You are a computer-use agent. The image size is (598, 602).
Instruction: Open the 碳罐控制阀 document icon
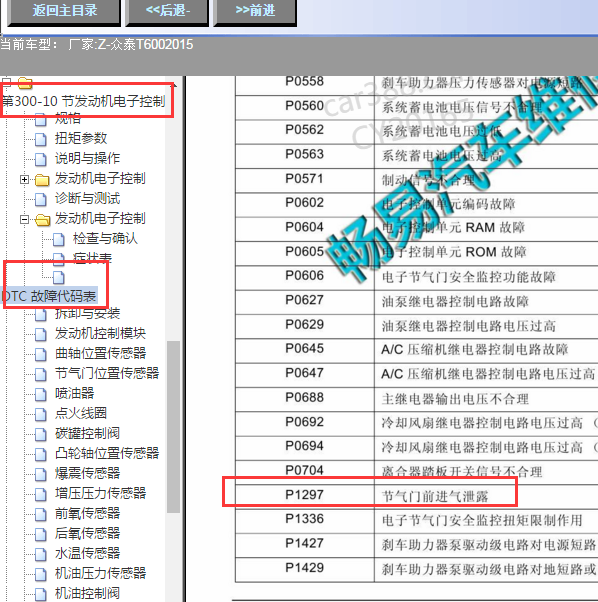(41, 434)
